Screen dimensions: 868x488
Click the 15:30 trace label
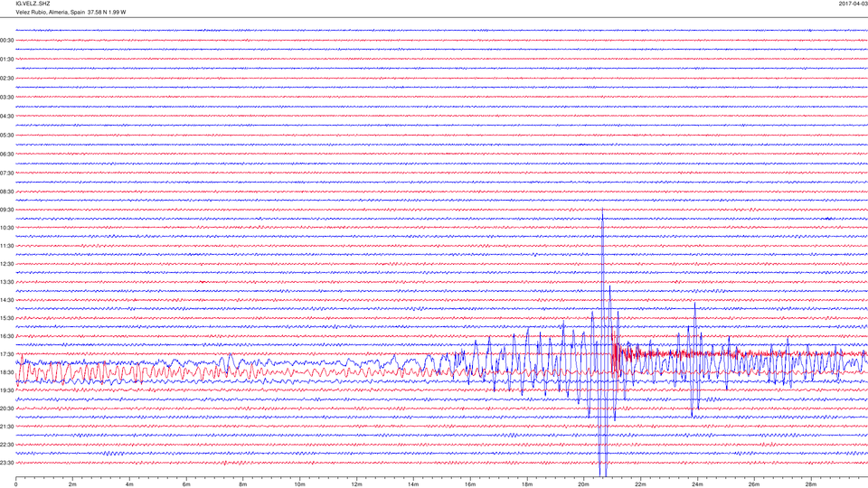click(6, 318)
